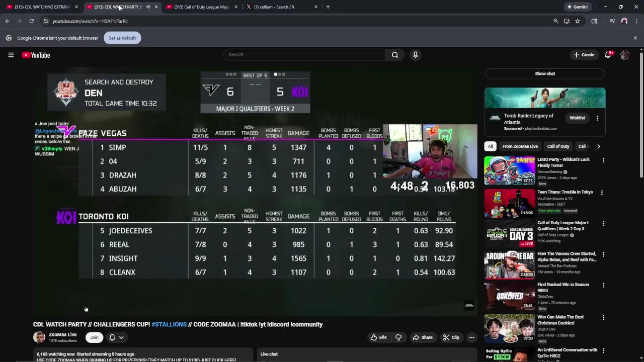Open Google Lens search icon in toolbar
644x362 pixels.
pos(594,21)
